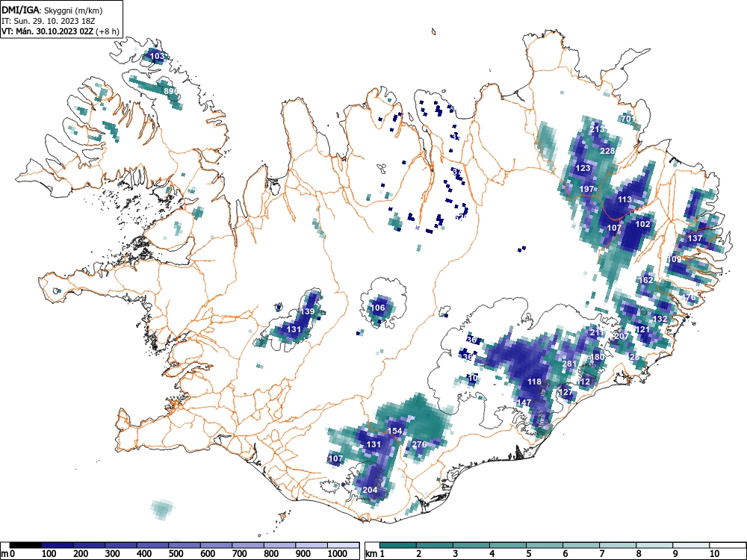Choose the palest 1000 m lavender legend swatch

344,545
